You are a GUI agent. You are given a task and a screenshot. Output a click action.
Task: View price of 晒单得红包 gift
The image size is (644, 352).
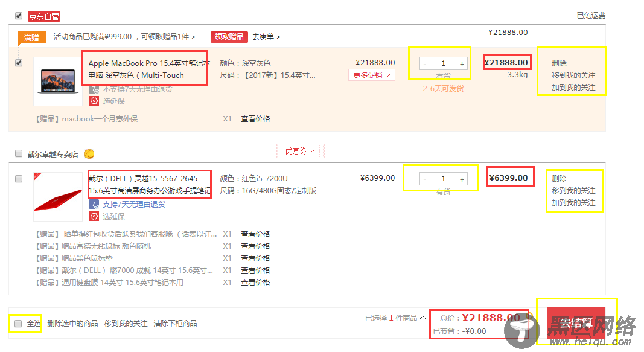pyautogui.click(x=255, y=234)
